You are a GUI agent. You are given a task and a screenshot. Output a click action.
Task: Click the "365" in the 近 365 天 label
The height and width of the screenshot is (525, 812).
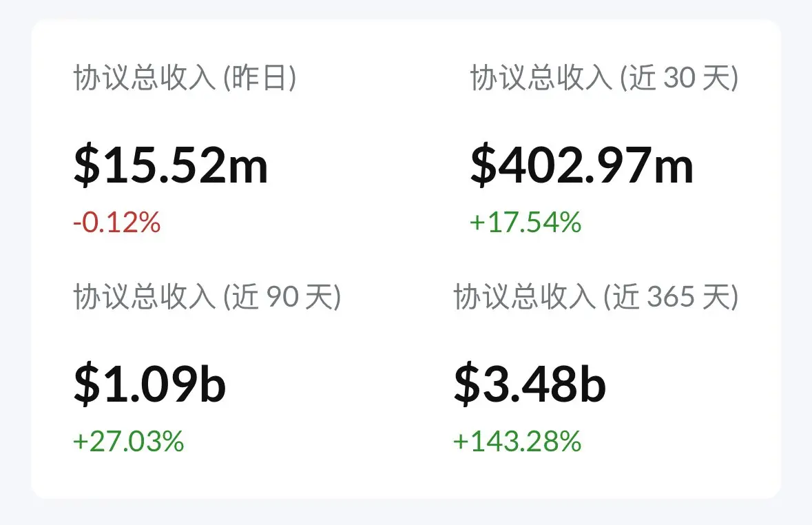point(671,298)
